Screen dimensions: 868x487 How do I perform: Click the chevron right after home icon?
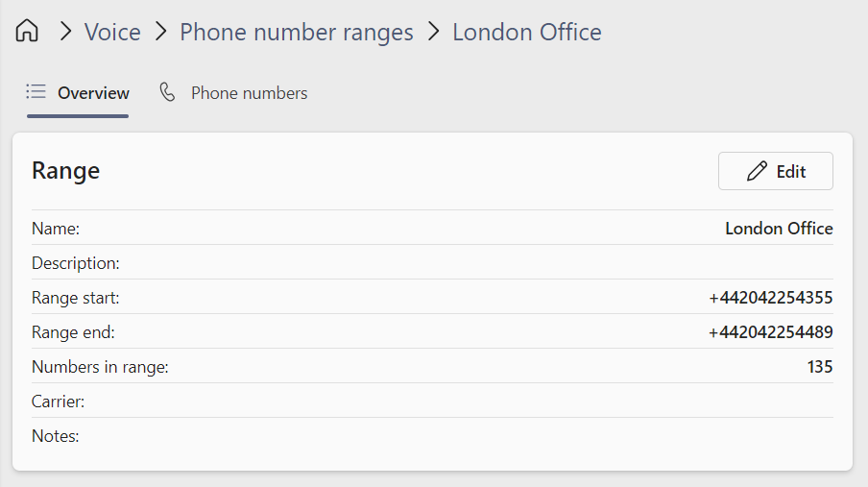(65, 32)
